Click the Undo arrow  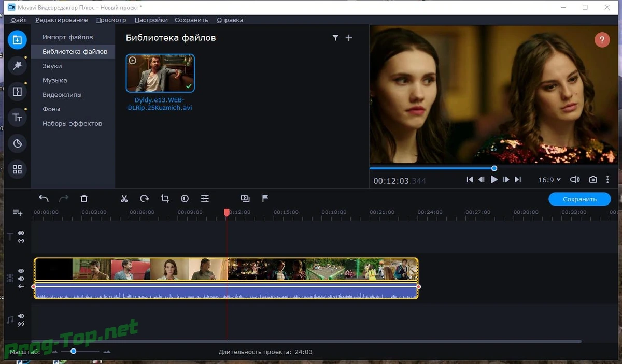pos(44,198)
